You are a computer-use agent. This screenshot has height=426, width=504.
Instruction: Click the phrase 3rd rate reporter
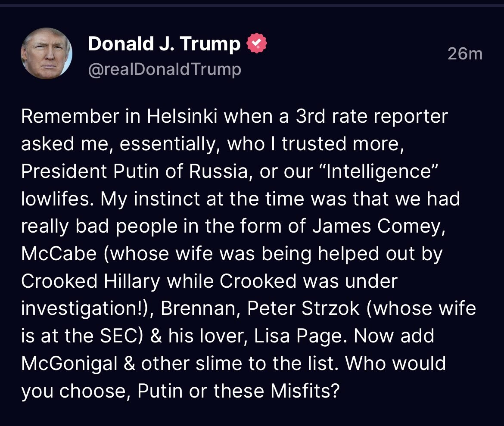tap(372, 116)
